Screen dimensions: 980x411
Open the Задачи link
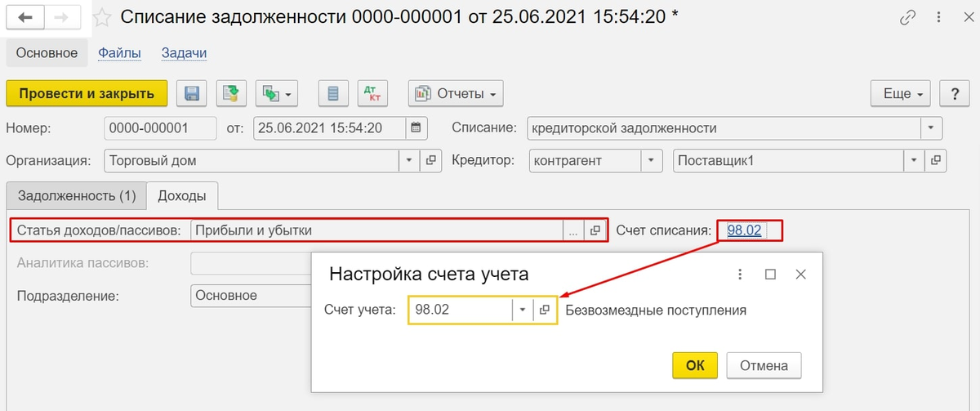[184, 53]
